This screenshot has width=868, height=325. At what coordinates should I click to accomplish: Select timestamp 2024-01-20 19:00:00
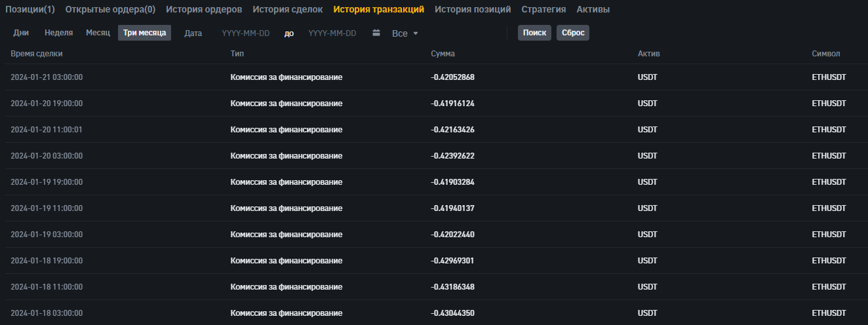[47, 104]
